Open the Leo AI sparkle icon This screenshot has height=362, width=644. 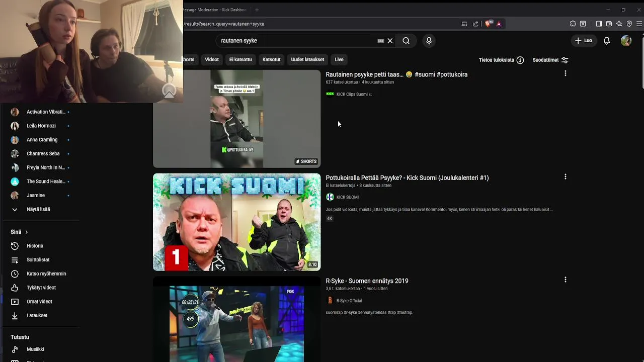point(619,24)
